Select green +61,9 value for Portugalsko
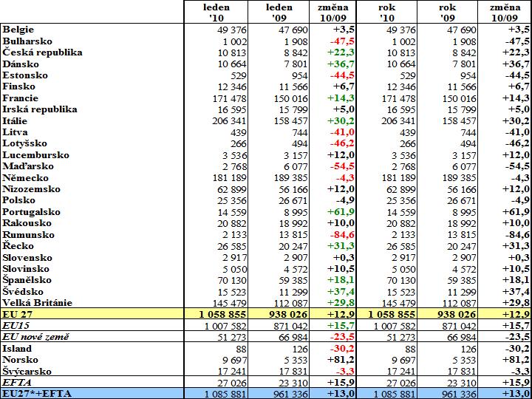 [x=341, y=212]
